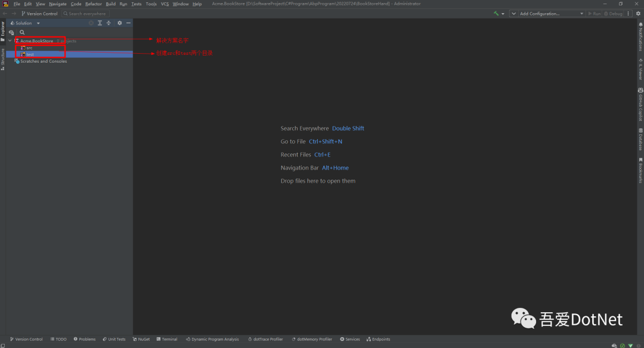This screenshot has height=348, width=644.
Task: Click the Back navigation arrow
Action: [5, 14]
